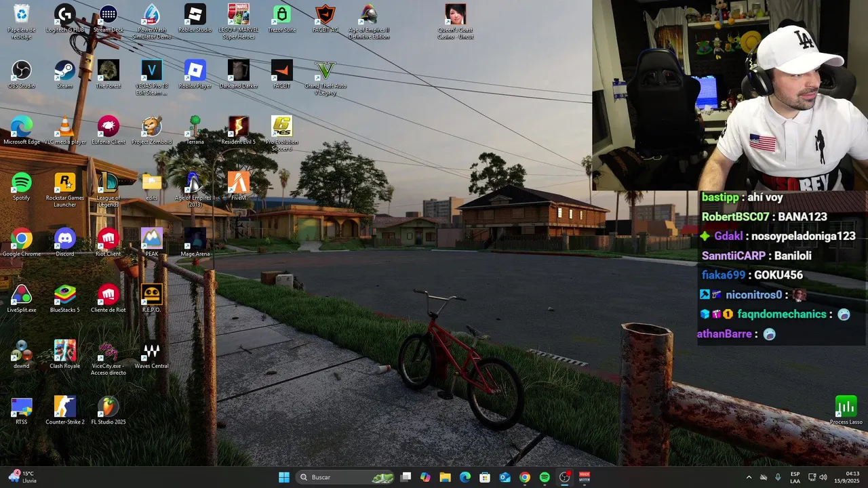Select the Mage Arena desktop icon
The image size is (868, 488).
coord(195,242)
